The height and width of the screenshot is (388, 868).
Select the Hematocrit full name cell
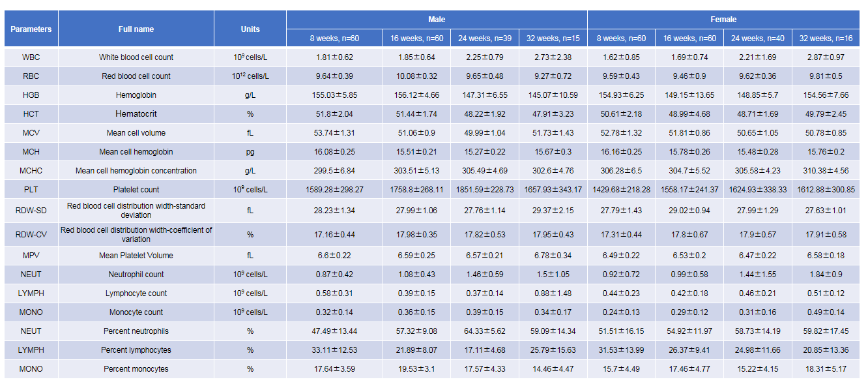point(136,114)
